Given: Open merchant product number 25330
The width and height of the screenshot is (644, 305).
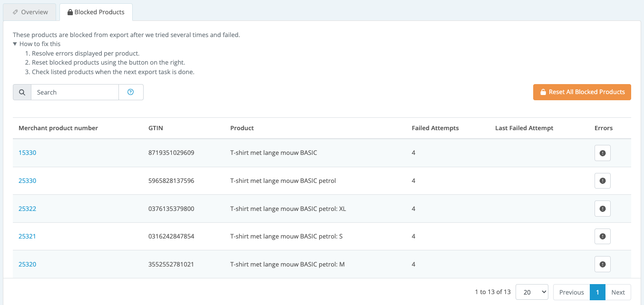Looking at the screenshot, I should tap(27, 181).
